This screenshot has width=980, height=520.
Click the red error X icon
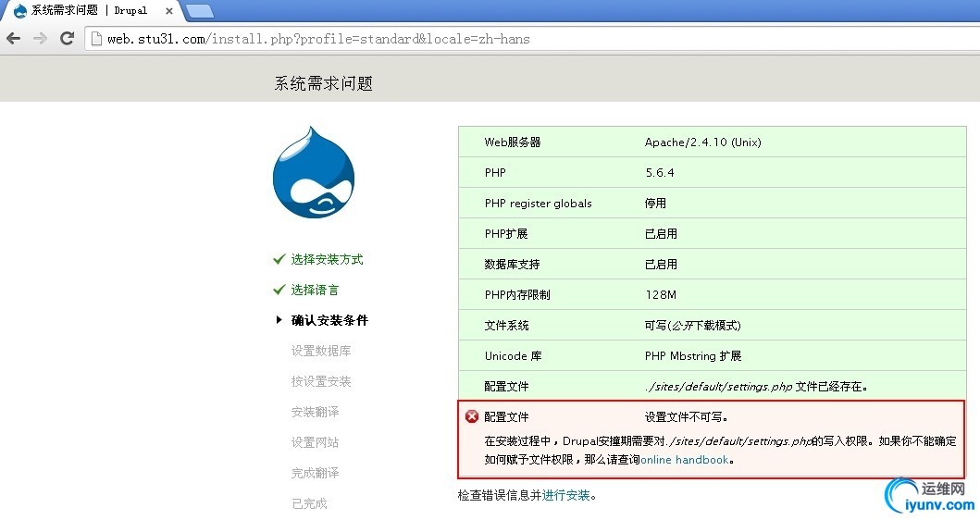click(x=472, y=416)
